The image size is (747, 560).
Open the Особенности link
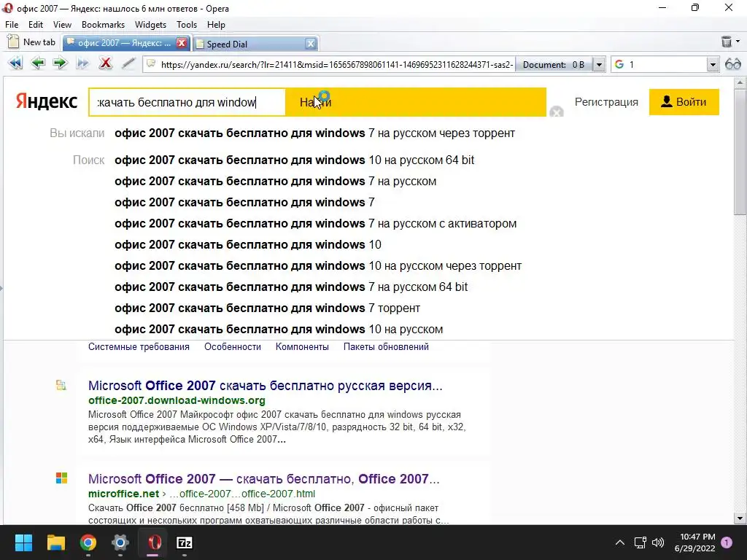233,346
